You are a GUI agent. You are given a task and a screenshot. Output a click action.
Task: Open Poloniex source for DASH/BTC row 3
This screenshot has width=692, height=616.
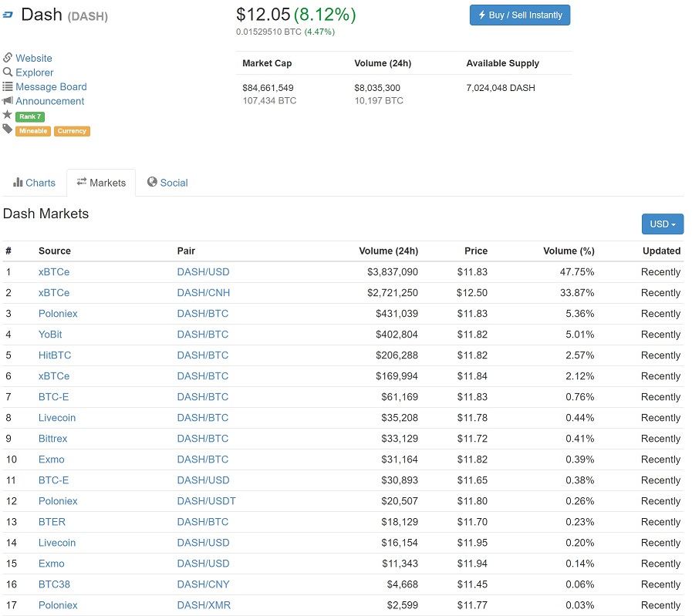[x=58, y=314]
